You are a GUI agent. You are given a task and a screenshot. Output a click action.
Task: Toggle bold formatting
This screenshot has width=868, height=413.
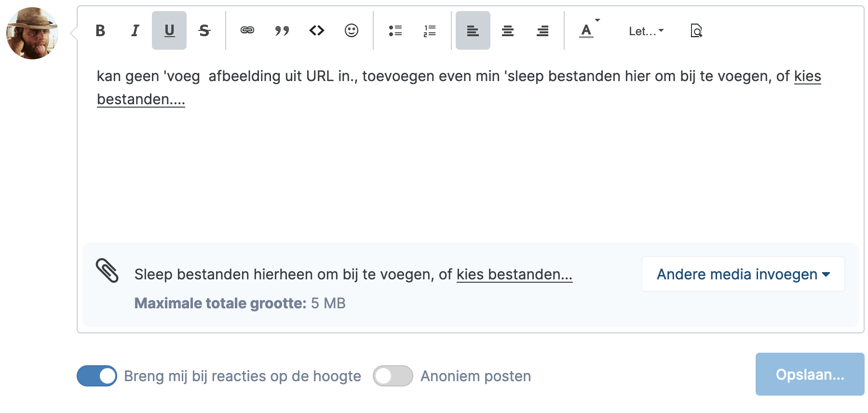pyautogui.click(x=100, y=30)
